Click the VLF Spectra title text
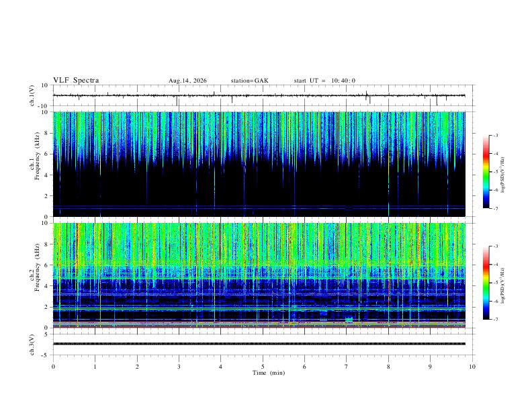Screen dimensions: 532x411 pyautogui.click(x=76, y=81)
